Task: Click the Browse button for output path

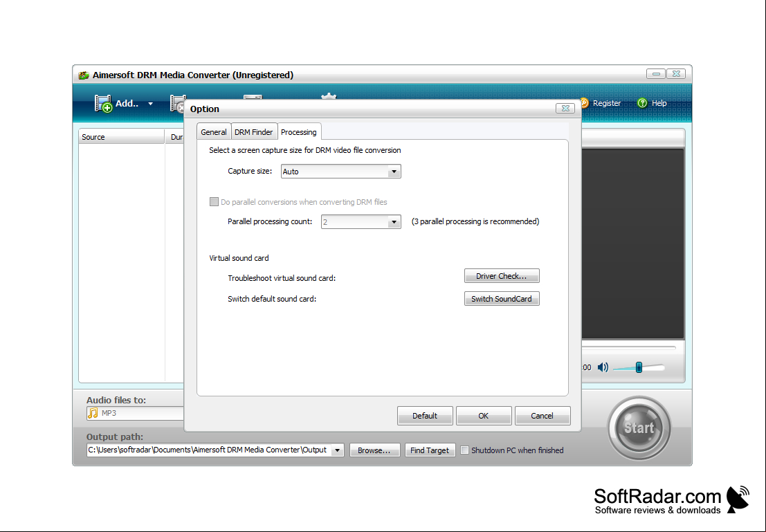Action: pyautogui.click(x=374, y=450)
